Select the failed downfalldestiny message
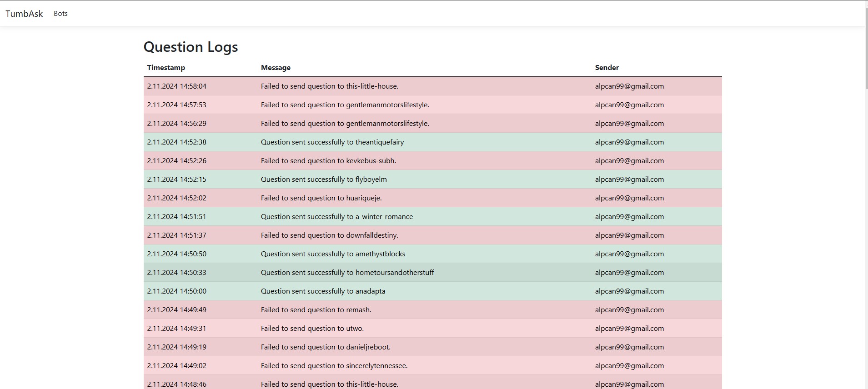 [330, 235]
